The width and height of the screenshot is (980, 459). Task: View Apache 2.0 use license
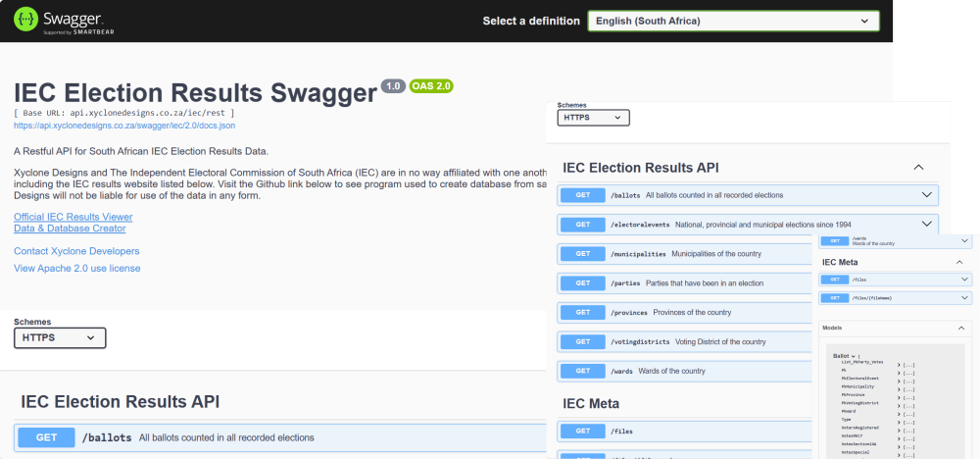click(76, 269)
